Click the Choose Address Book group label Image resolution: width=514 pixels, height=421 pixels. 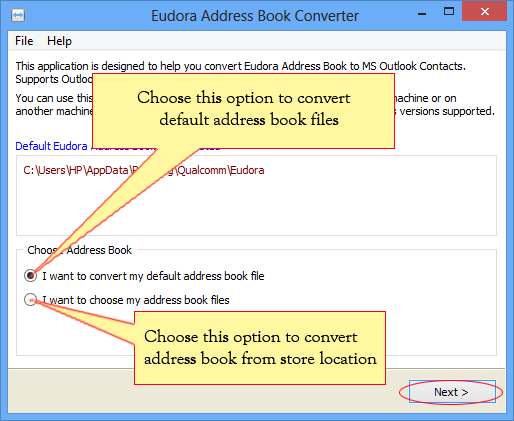coord(79,250)
